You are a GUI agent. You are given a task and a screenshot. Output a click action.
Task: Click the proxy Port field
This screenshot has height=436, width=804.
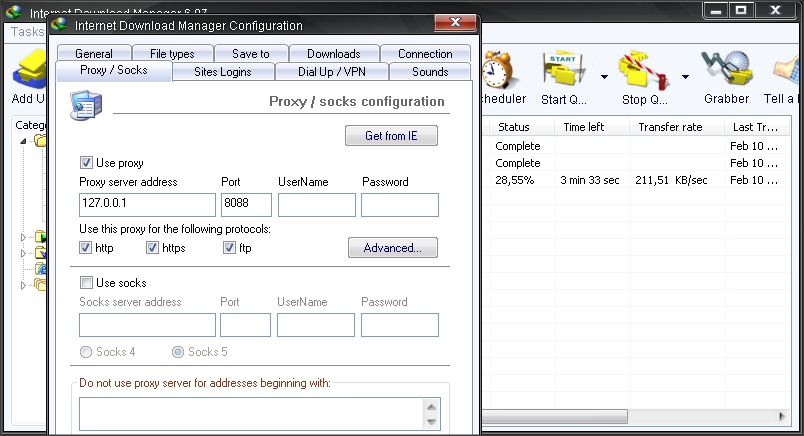tap(246, 205)
